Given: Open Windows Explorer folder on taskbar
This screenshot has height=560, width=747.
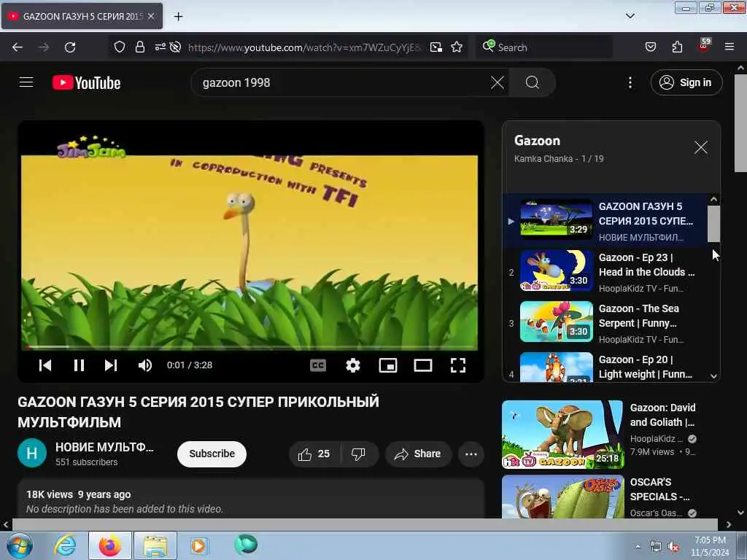Looking at the screenshot, I should [x=155, y=545].
